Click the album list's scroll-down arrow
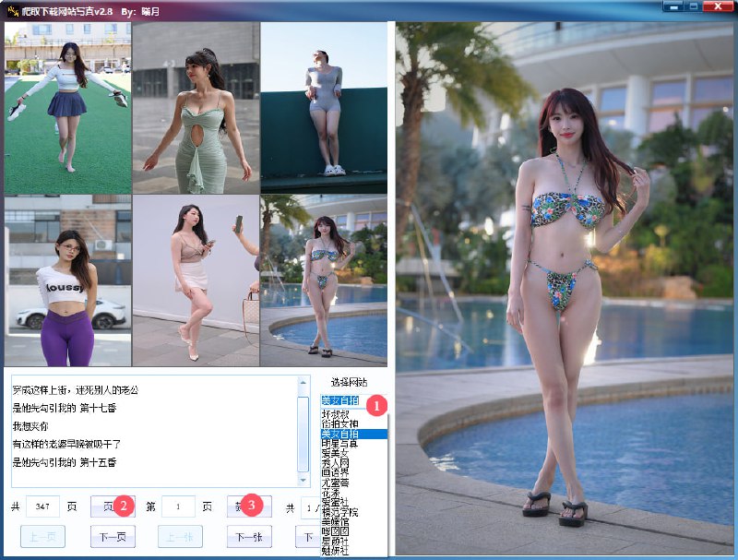 coord(303,480)
